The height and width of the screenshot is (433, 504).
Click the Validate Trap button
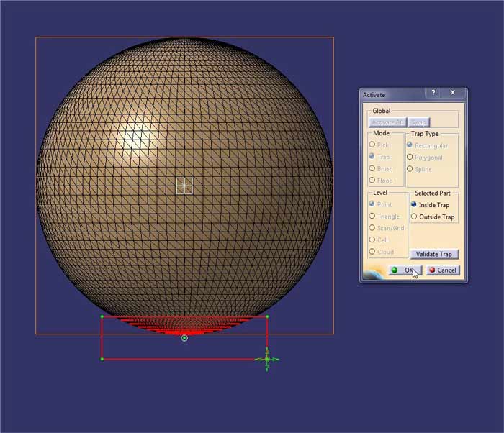pyautogui.click(x=434, y=254)
